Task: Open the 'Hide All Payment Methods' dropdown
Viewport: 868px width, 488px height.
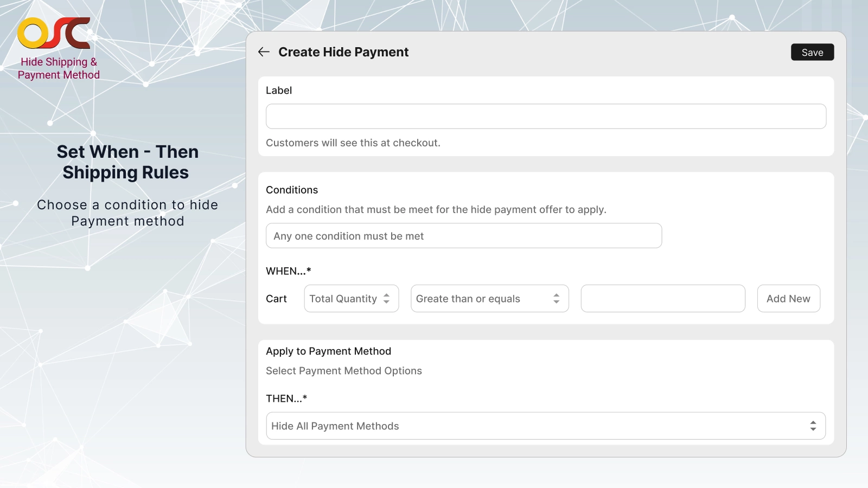Action: (545, 426)
